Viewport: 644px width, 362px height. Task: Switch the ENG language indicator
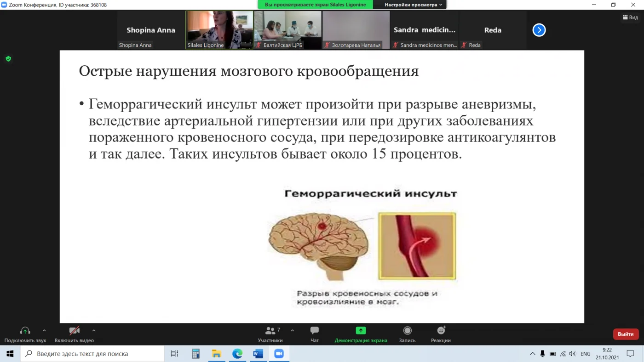point(585,354)
